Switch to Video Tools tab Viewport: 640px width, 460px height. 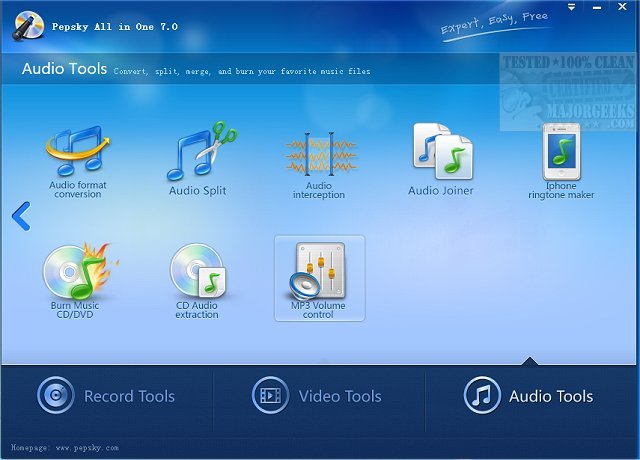pyautogui.click(x=317, y=396)
